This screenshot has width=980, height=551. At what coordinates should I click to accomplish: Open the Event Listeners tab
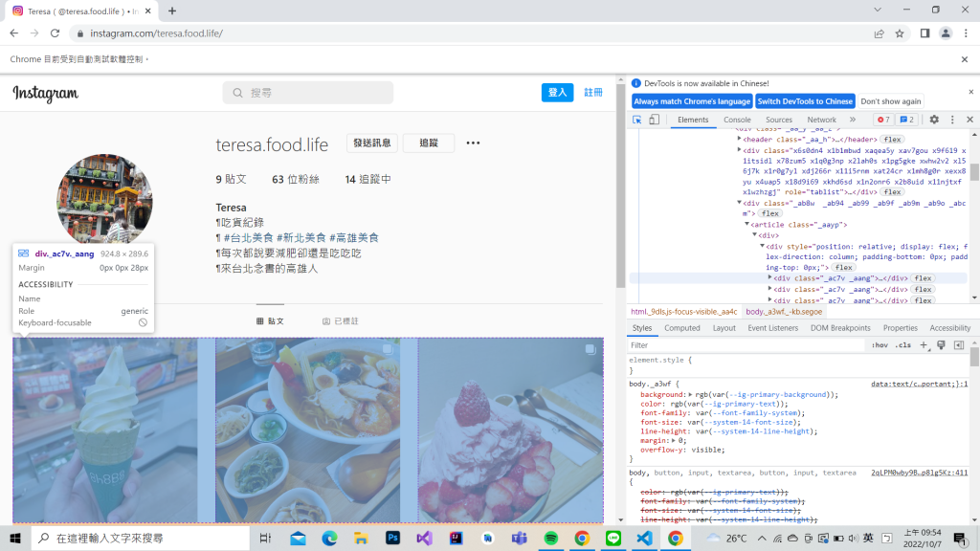pyautogui.click(x=772, y=328)
